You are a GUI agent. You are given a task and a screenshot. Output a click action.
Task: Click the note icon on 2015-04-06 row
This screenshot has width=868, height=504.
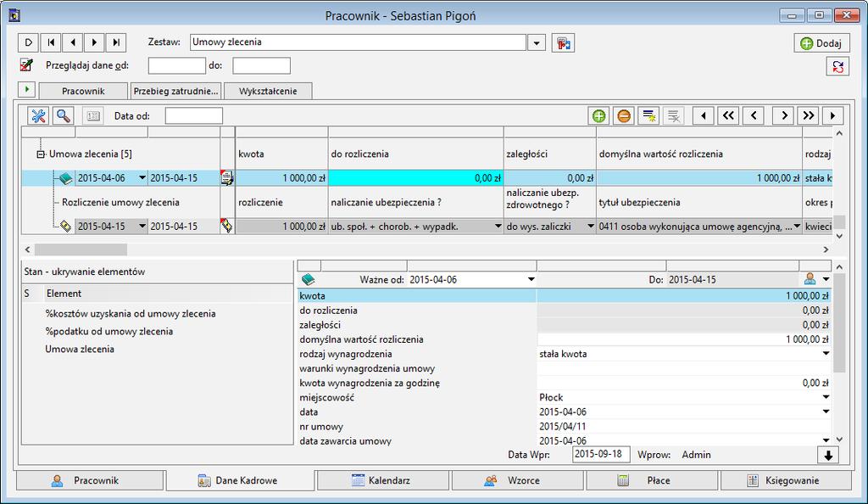[227, 178]
